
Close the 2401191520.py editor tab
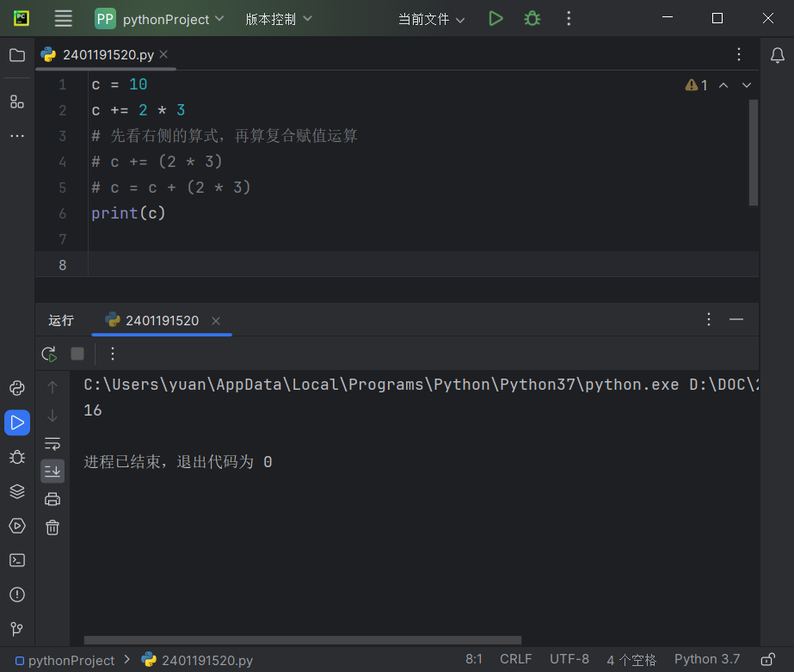163,54
